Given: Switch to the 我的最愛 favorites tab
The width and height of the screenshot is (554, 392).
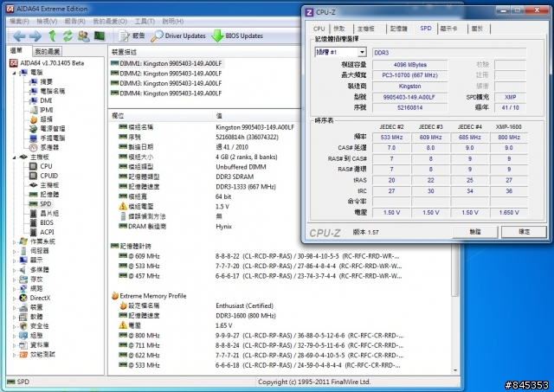Looking at the screenshot, I should [47, 52].
